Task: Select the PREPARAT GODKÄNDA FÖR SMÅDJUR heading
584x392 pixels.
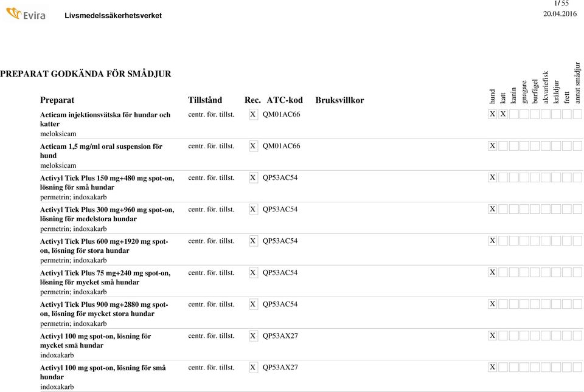Action: 85,74
